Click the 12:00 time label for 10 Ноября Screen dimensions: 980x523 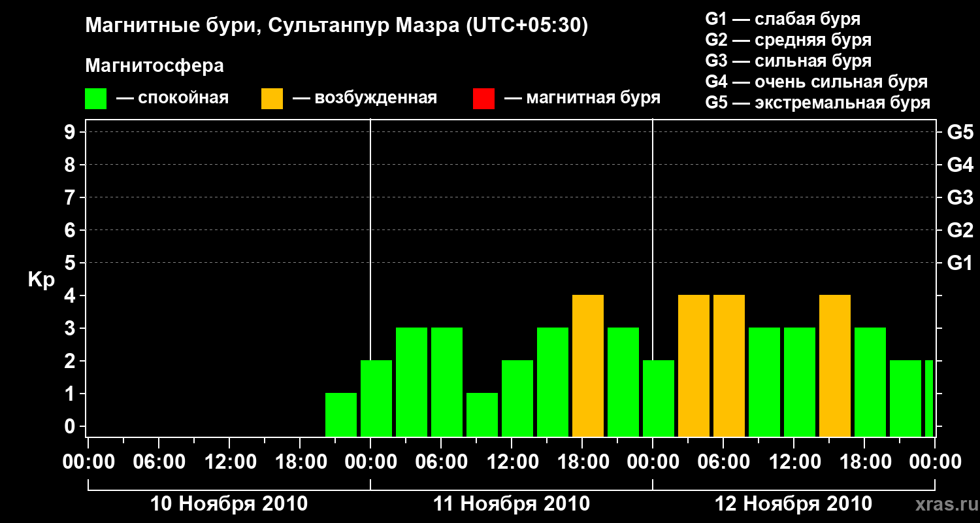tap(229, 462)
